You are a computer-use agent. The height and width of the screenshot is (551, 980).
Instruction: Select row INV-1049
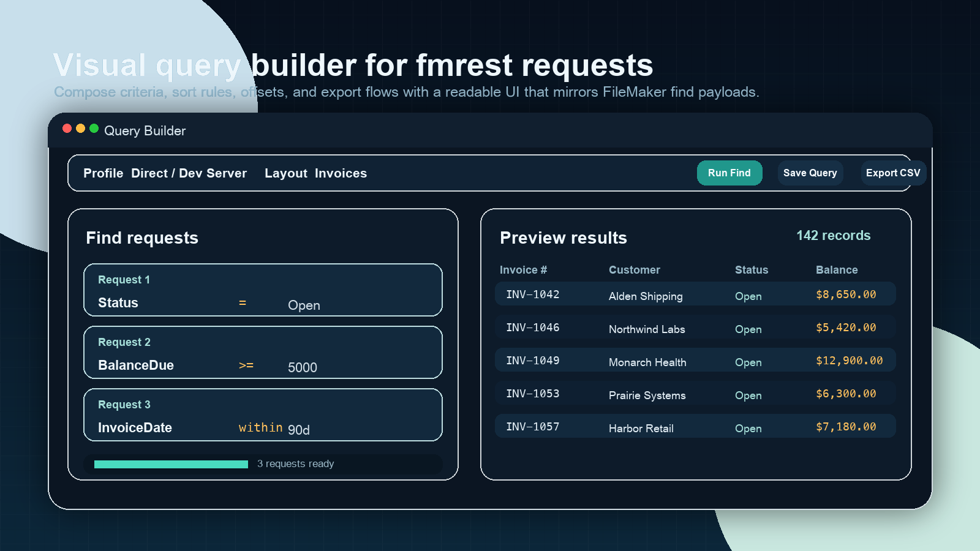tap(695, 360)
